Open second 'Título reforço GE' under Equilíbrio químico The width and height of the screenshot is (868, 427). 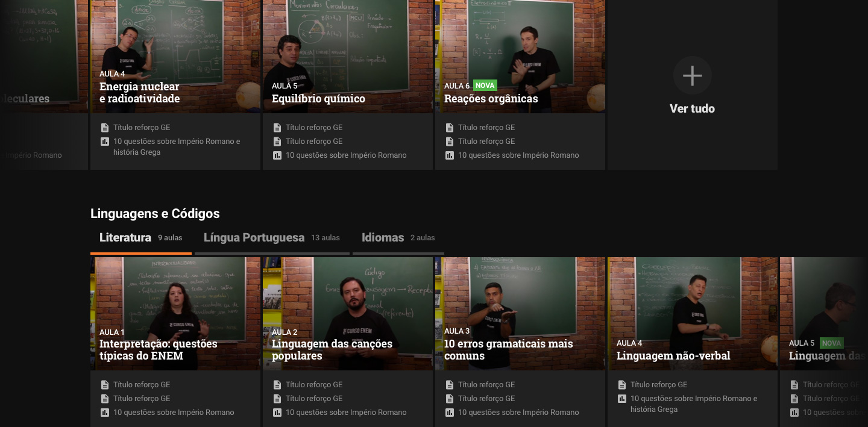(x=314, y=142)
